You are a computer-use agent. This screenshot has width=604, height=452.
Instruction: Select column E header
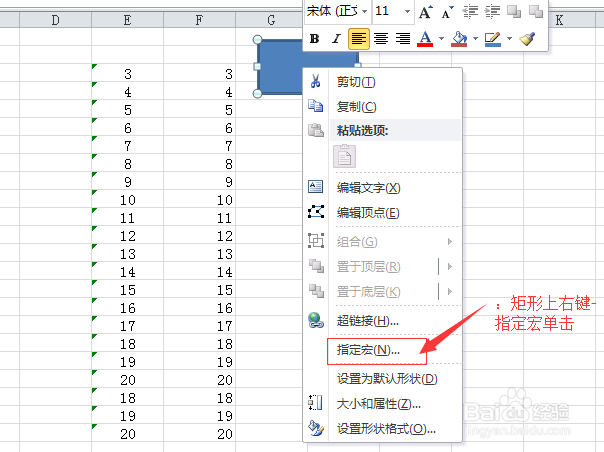[x=128, y=20]
